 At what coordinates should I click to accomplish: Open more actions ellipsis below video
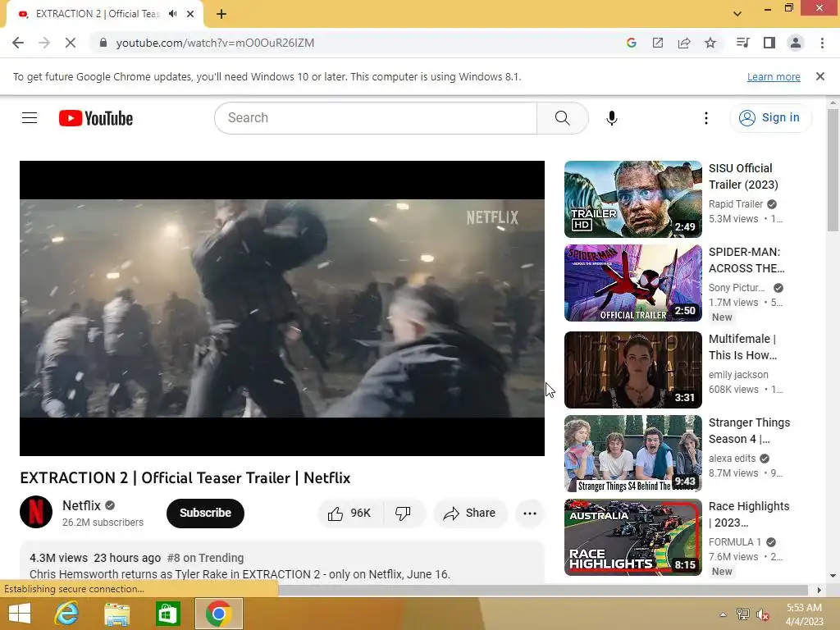coord(530,514)
